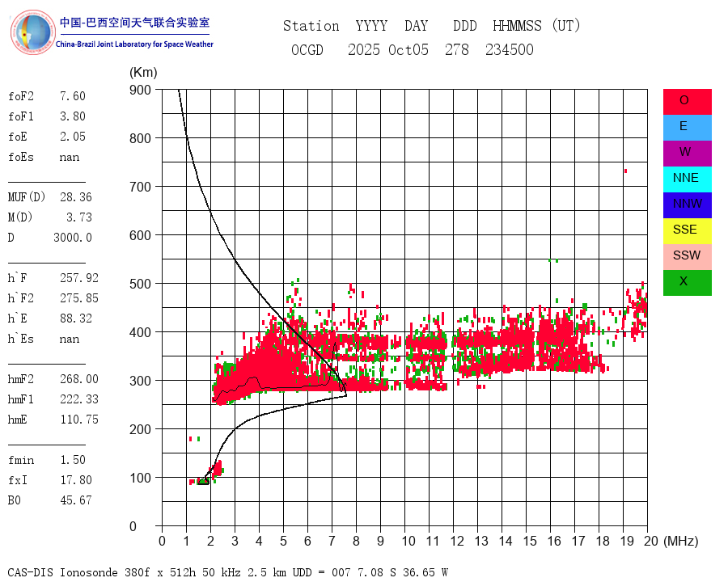Click the day-of-year value 278
Viewport: 728px width, 582px height.
pyautogui.click(x=457, y=49)
